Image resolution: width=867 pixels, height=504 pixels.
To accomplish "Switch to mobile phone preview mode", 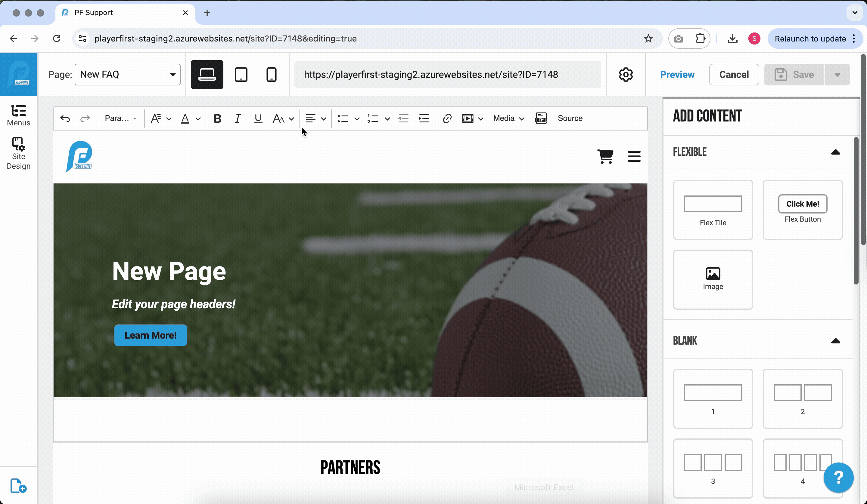I will (x=271, y=75).
